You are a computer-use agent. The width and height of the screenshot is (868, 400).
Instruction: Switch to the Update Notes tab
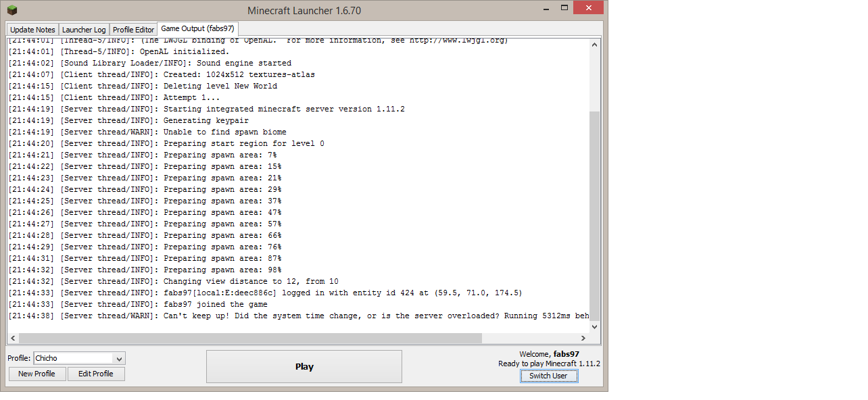coord(32,30)
